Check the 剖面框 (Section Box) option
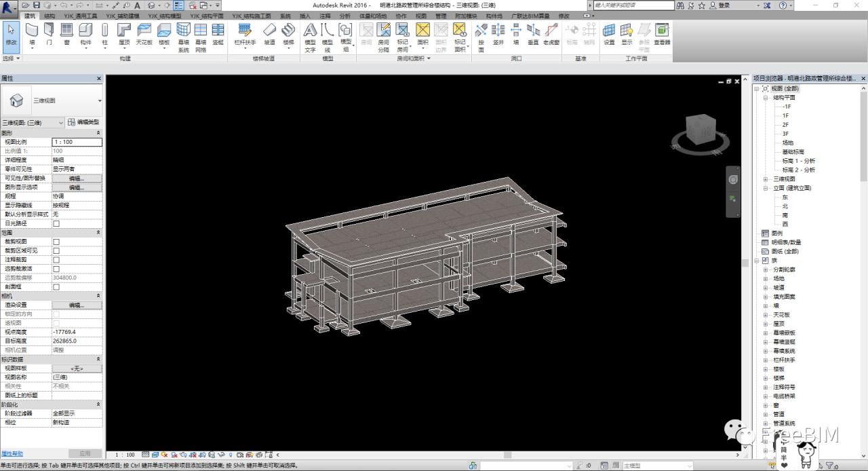 coord(56,287)
